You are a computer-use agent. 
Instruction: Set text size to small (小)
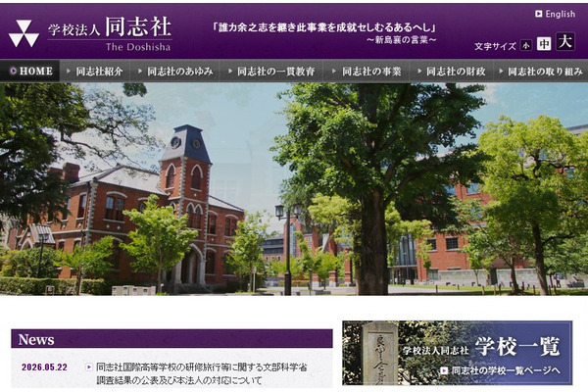pyautogui.click(x=526, y=45)
